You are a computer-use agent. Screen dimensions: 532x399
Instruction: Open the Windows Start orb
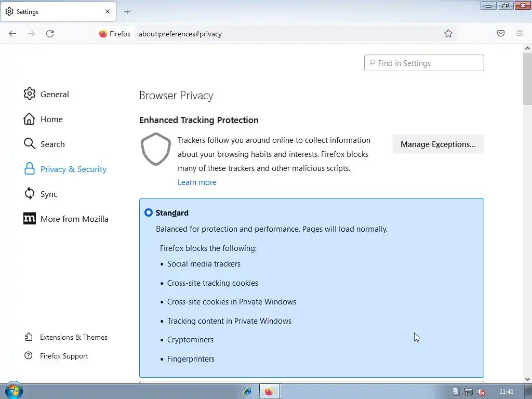14,390
